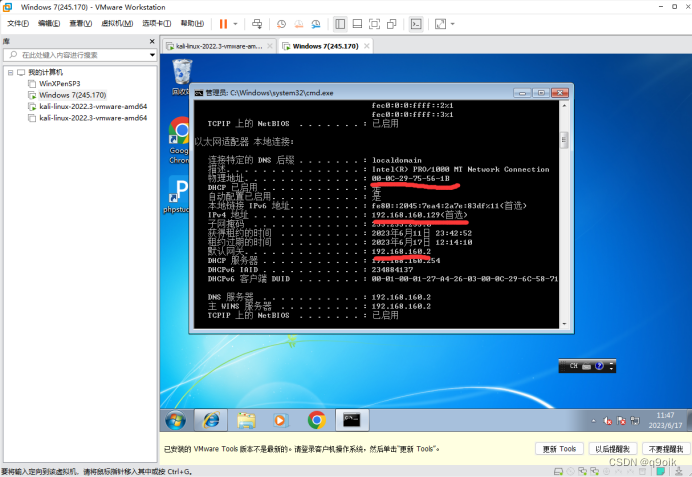692x477 pixels.
Task: Click the cmd taskbar button
Action: pyautogui.click(x=352, y=420)
